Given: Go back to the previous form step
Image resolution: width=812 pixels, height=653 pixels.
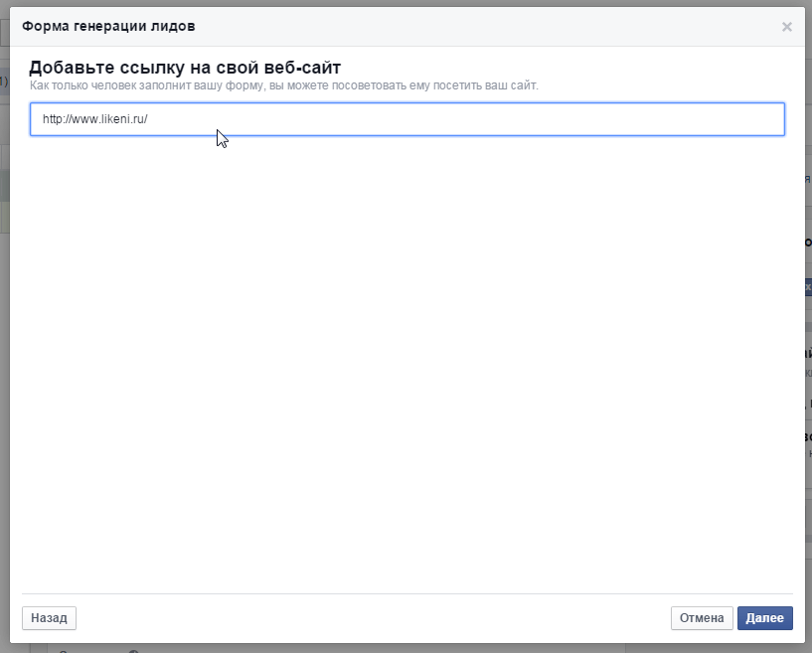Looking at the screenshot, I should click(49, 618).
